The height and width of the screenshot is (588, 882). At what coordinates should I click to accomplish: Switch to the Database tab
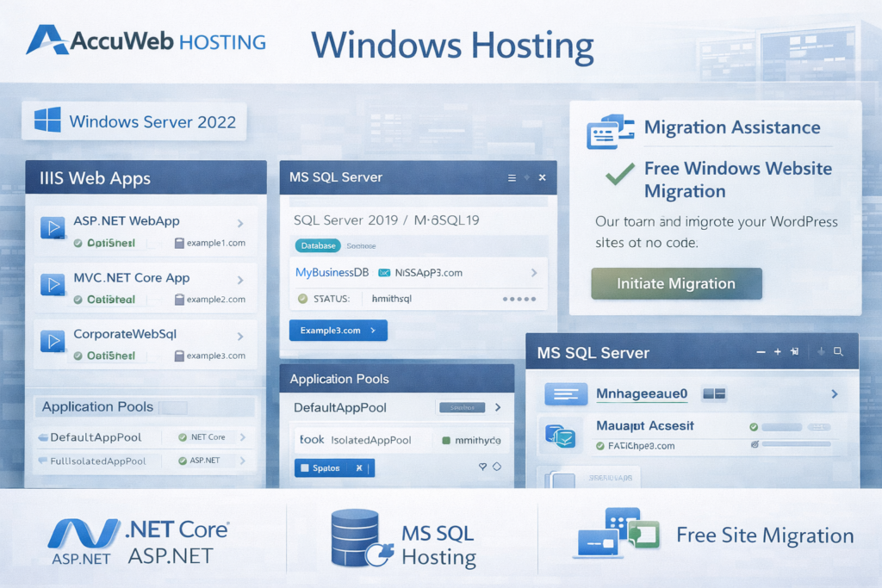tap(317, 244)
